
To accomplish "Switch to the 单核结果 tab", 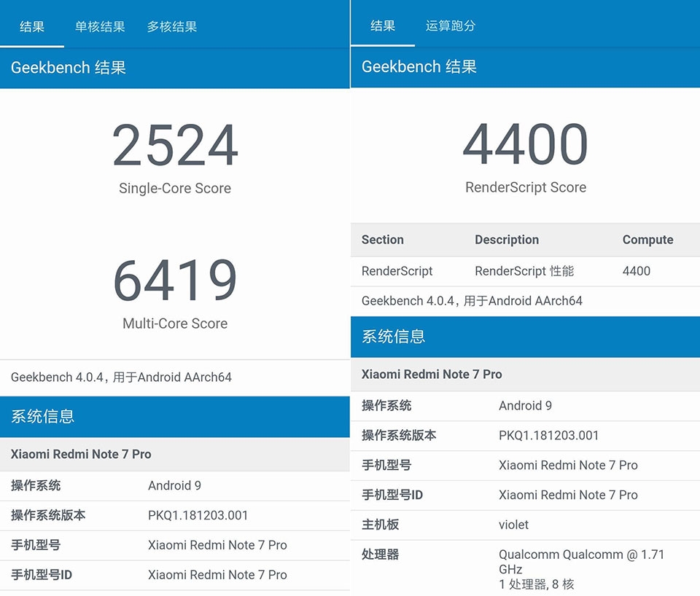I will click(100, 27).
